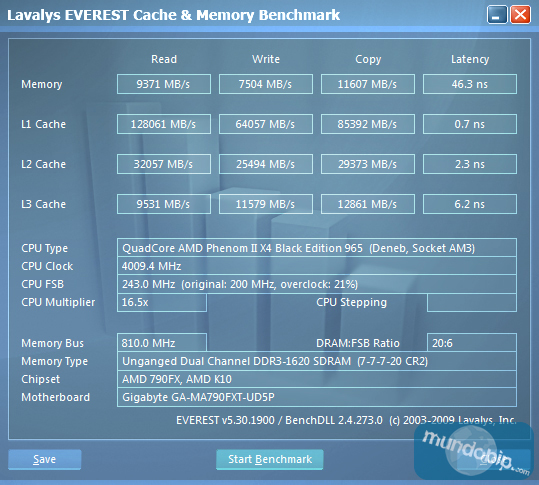Click L3 Cache latency 6.2 ns
539x485 pixels.
(x=470, y=204)
